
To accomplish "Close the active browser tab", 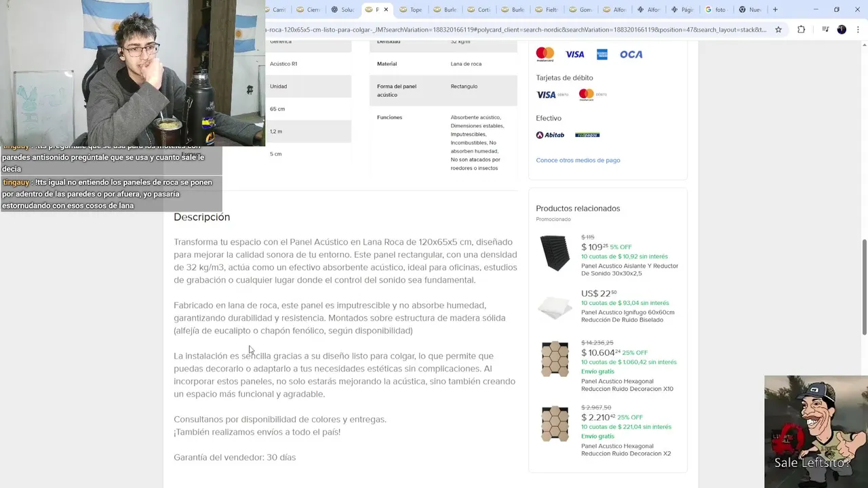I will (x=386, y=9).
